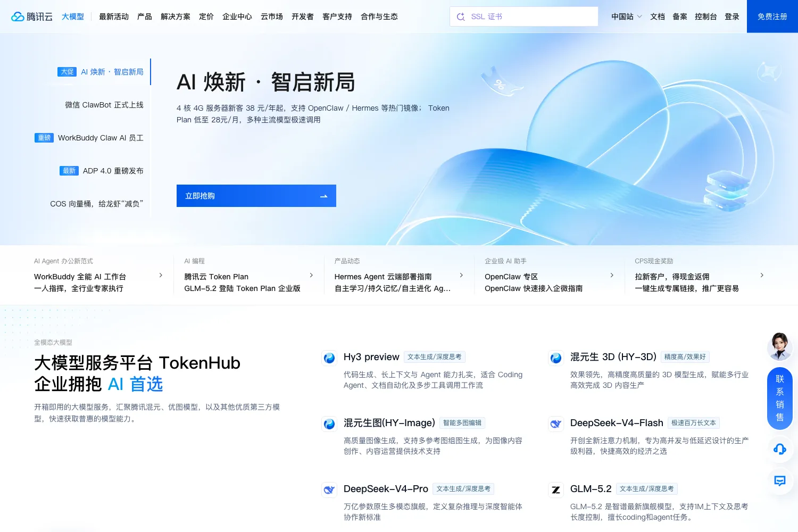Screen dimensions: 798x532
Task: Click 智能多图编辑 tag
Action: point(462,423)
